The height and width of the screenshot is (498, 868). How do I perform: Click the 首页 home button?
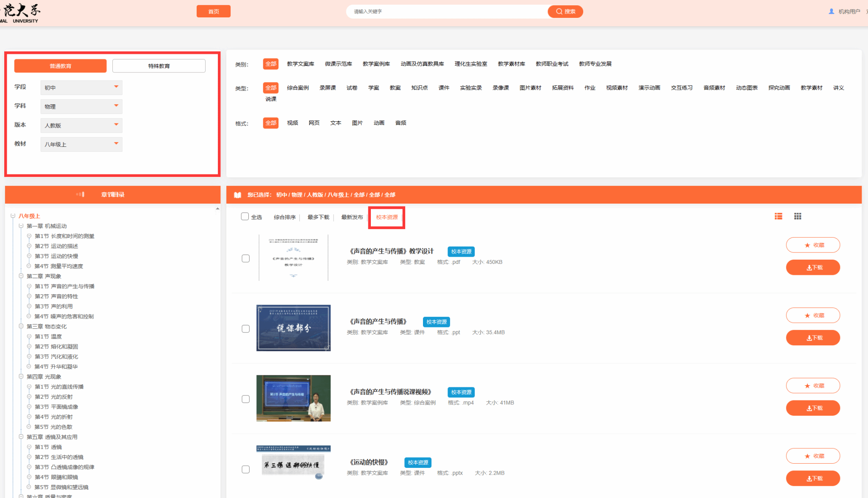tap(214, 11)
